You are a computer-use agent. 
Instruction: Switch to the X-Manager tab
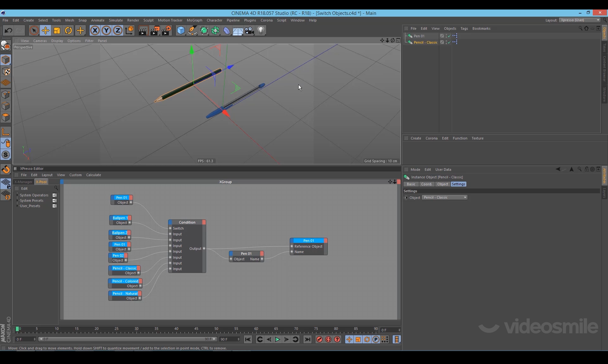tap(23, 182)
